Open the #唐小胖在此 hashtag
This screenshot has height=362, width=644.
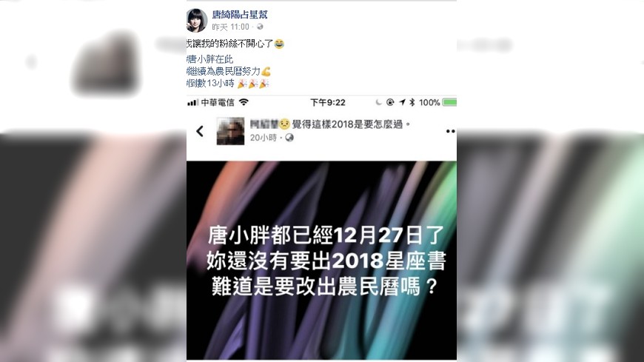pyautogui.click(x=210, y=59)
